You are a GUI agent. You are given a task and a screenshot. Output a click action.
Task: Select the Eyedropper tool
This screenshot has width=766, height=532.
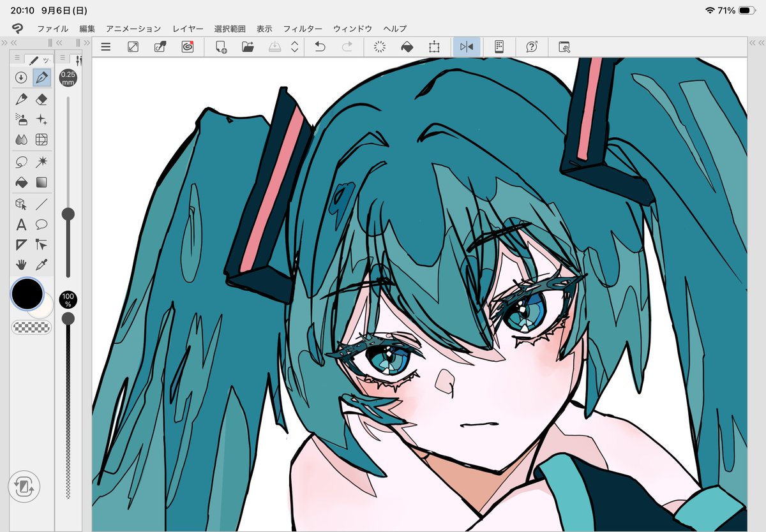click(41, 264)
